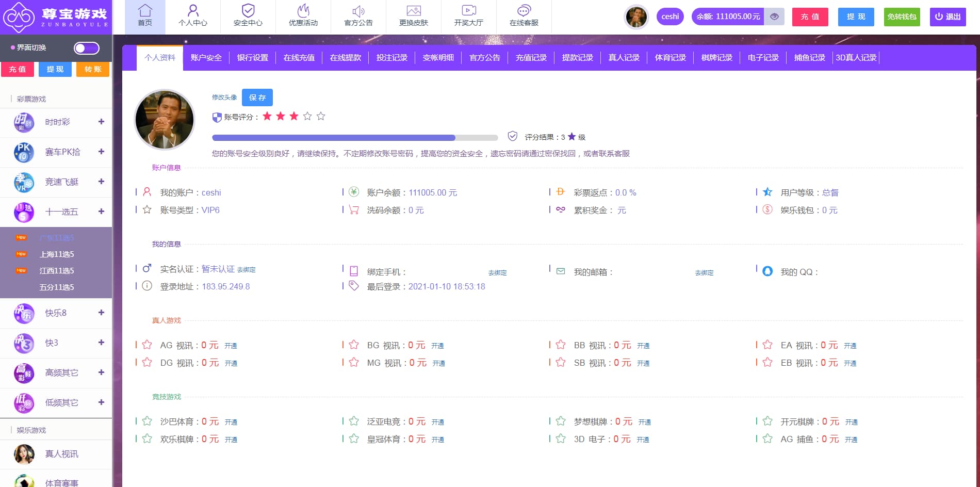Open the 投注记录 tab
The height and width of the screenshot is (487, 980).
tap(391, 58)
